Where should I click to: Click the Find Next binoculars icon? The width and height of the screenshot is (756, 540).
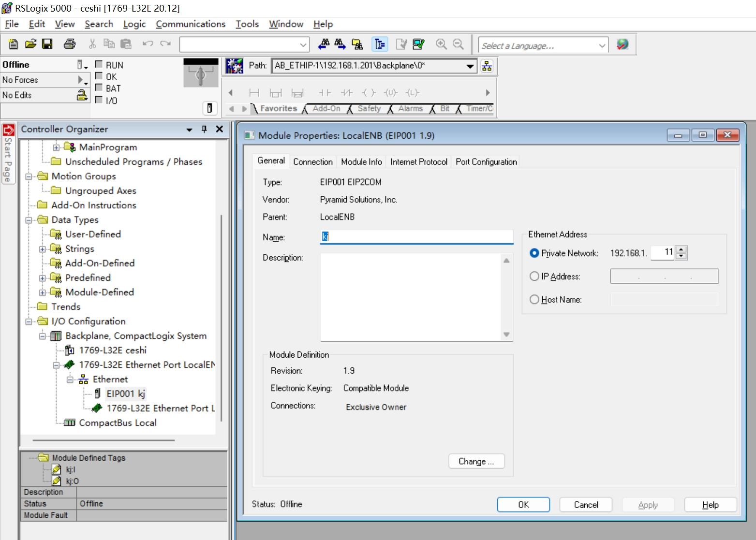(340, 44)
